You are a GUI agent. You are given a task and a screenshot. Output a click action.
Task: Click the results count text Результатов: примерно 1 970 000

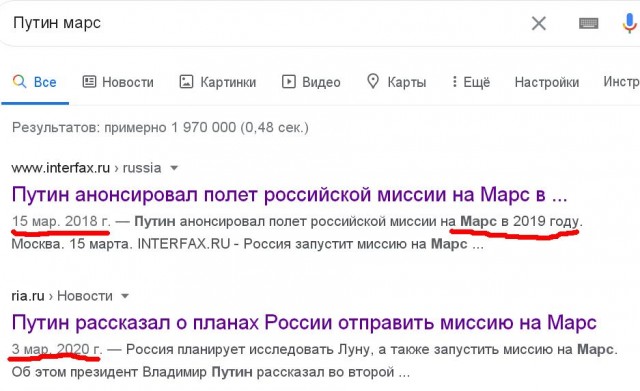160,127
